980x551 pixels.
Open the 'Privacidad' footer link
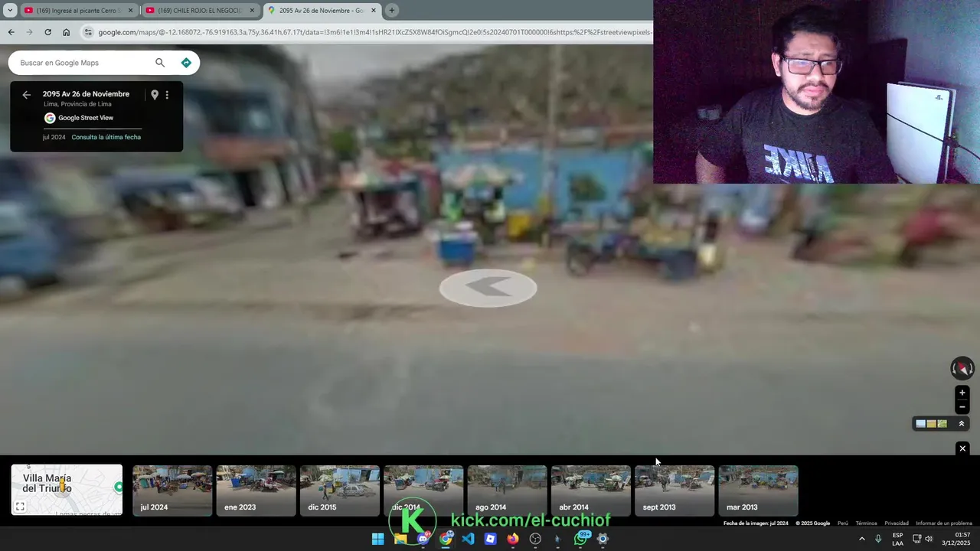point(897,523)
